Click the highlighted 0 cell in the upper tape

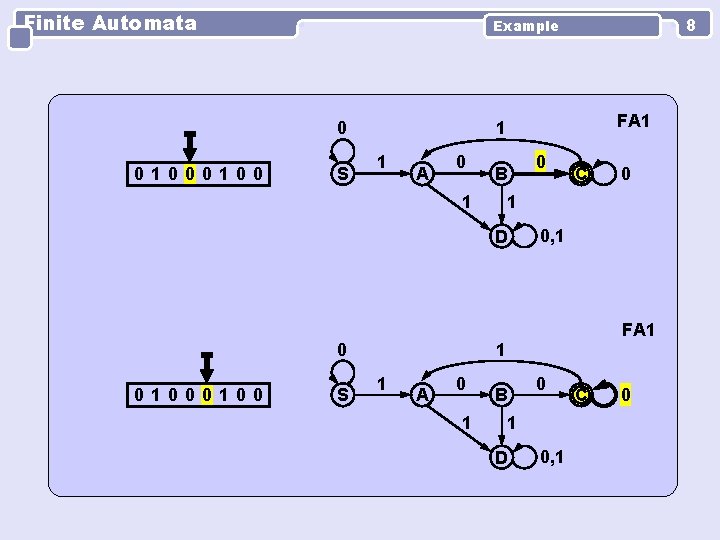click(x=190, y=174)
